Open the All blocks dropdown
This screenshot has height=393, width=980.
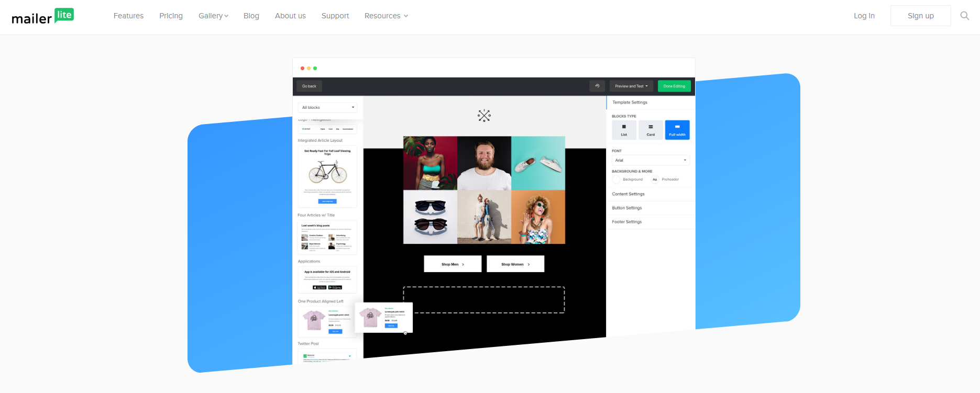(x=327, y=107)
